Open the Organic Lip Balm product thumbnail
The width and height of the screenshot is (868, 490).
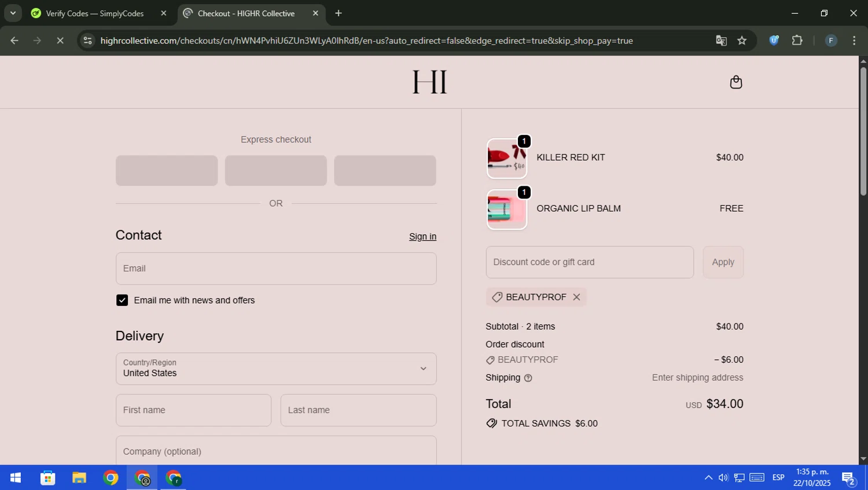[x=507, y=209]
